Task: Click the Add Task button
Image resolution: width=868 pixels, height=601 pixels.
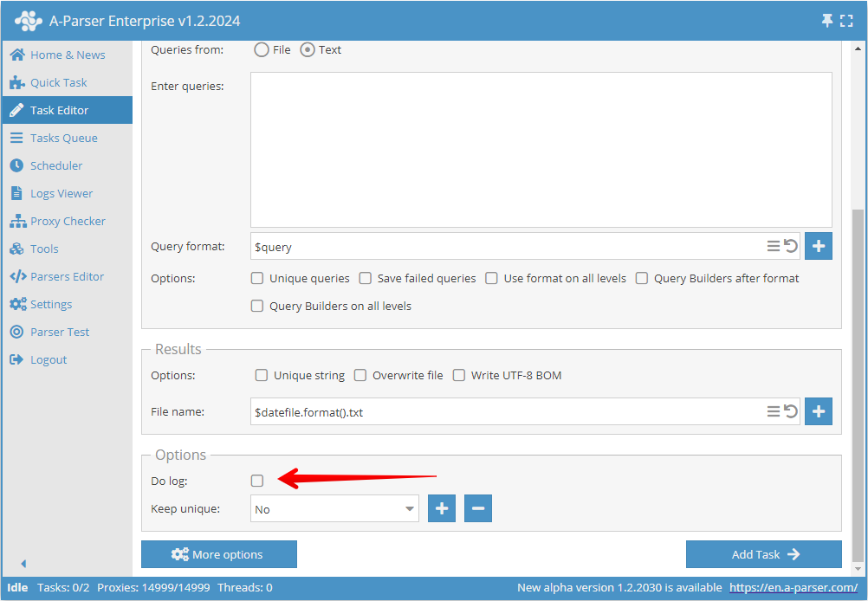Action: 763,554
